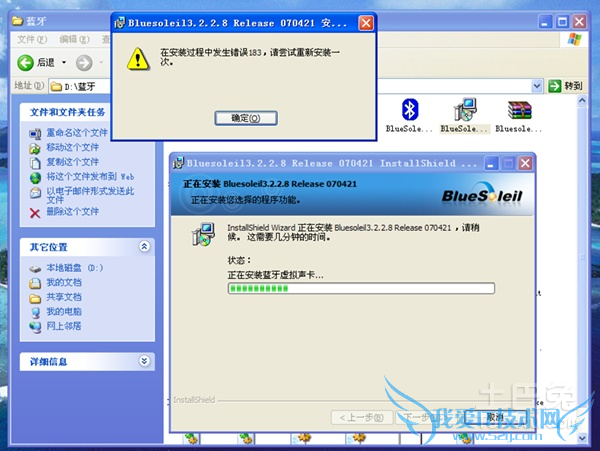Click the email envelope icon in task pane
This screenshot has height=451, width=600.
coord(35,192)
